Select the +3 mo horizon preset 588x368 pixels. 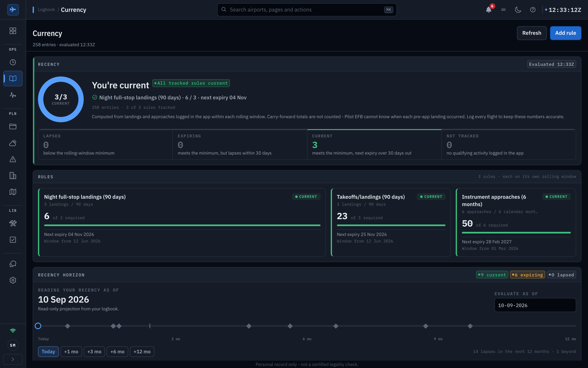pos(94,351)
